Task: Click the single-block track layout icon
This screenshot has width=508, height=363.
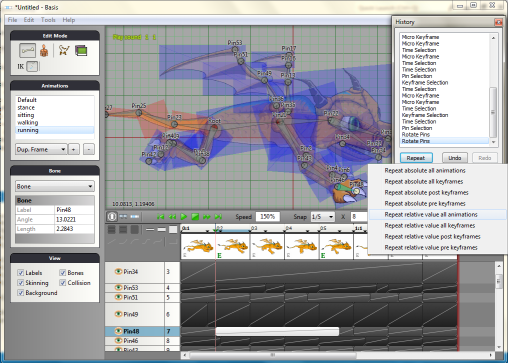Action: (135, 229)
